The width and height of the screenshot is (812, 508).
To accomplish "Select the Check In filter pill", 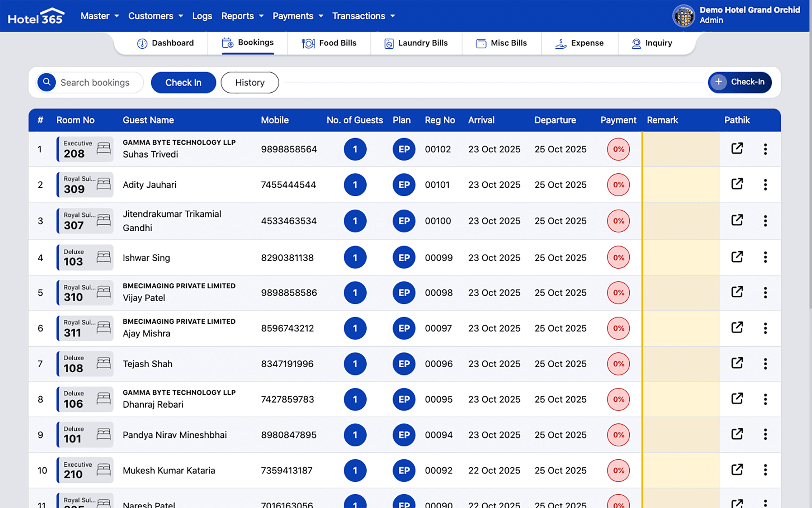I will pos(183,82).
